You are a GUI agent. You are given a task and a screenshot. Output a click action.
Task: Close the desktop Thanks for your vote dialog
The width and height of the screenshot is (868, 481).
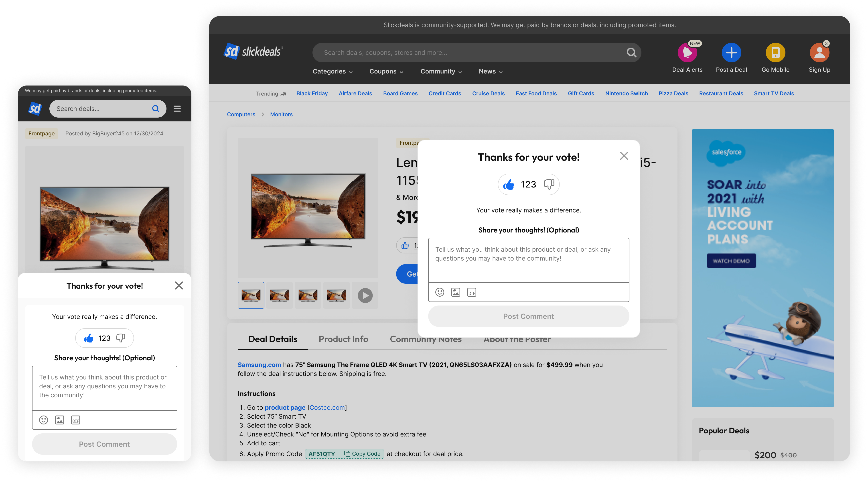(x=624, y=156)
